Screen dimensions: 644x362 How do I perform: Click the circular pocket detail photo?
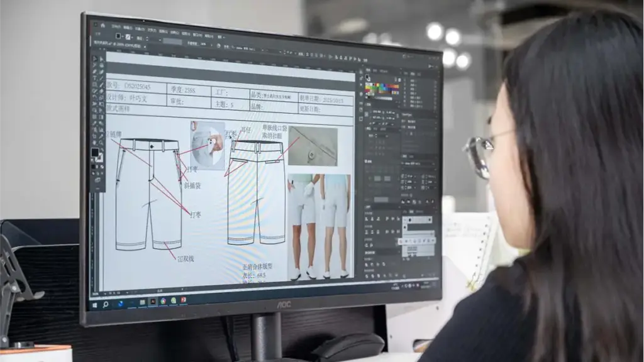(208, 146)
